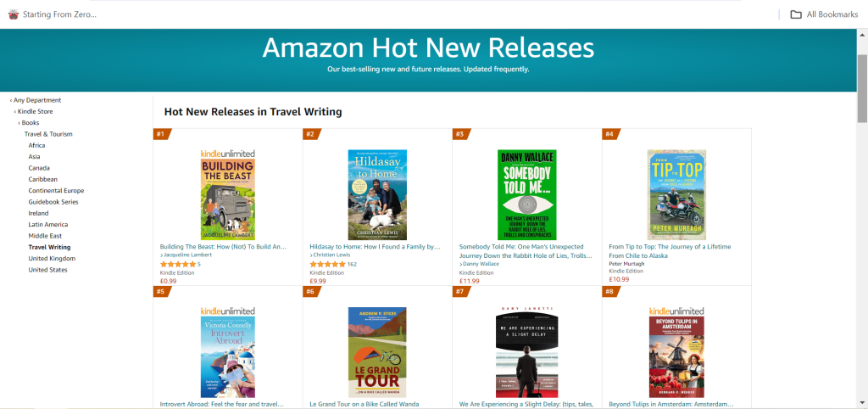
Task: Open the Guidebook Series category
Action: tap(53, 202)
